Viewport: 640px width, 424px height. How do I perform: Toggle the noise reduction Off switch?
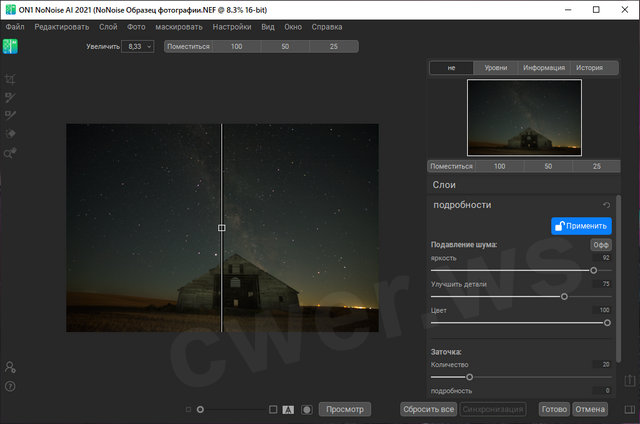pyautogui.click(x=600, y=244)
